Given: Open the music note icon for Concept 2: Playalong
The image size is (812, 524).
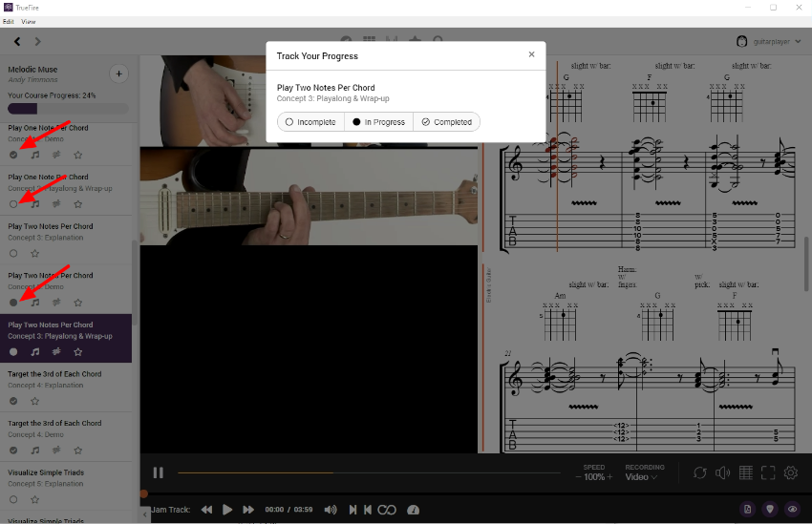Looking at the screenshot, I should coord(34,204).
